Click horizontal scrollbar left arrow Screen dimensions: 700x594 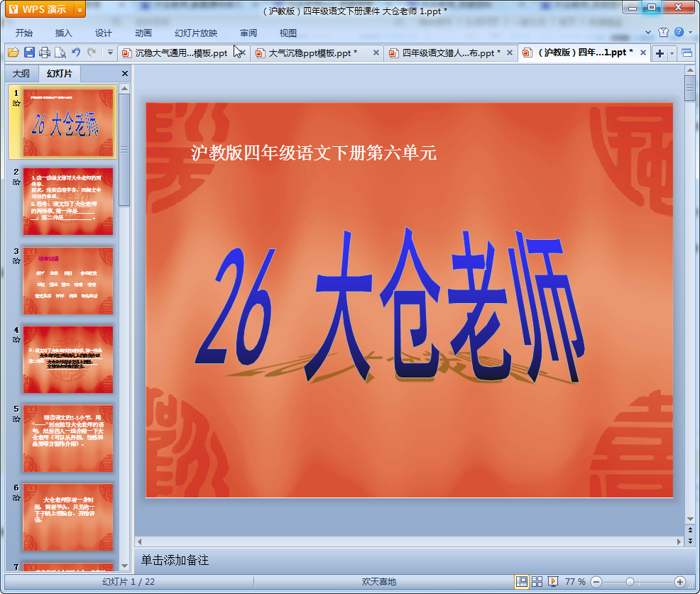139,541
